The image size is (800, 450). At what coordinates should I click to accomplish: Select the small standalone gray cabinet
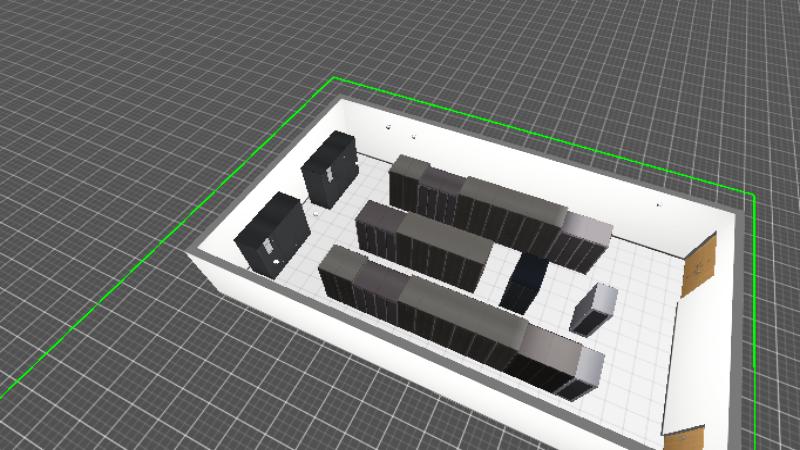click(594, 308)
